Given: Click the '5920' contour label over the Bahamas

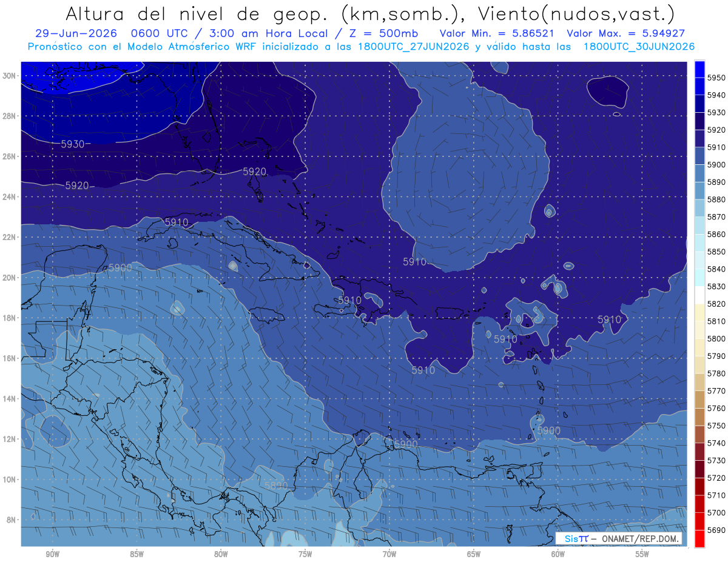Looking at the screenshot, I should click(x=254, y=172).
